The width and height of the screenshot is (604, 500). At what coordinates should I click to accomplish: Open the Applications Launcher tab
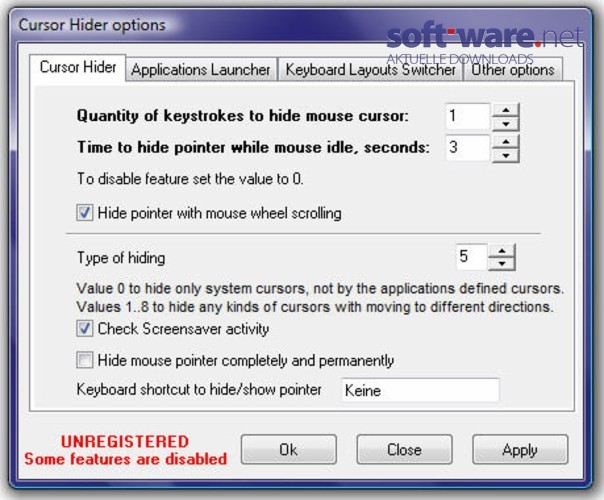pos(201,70)
